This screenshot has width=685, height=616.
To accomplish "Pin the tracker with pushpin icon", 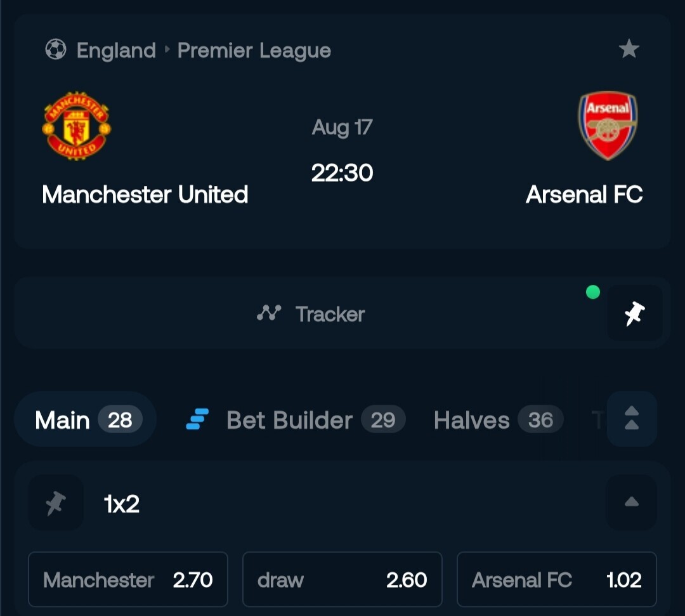I will (634, 313).
